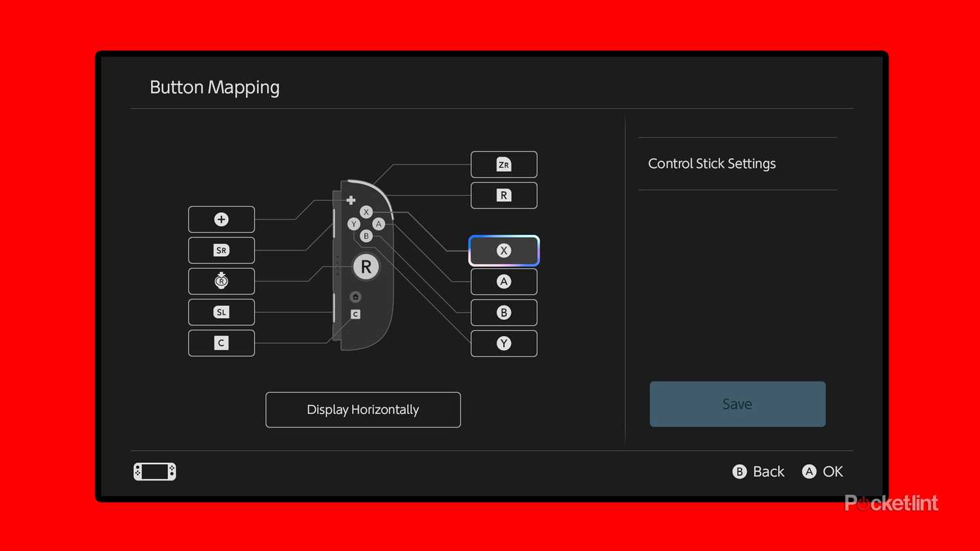Image resolution: width=980 pixels, height=551 pixels.
Task: Choose the C button mapping in left column
Action: 221,343
